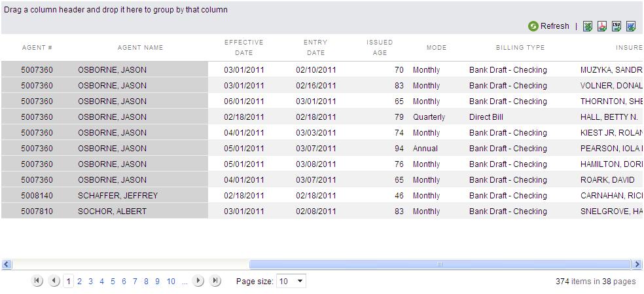Click the horizontal scrollbar thumb
The width and height of the screenshot is (644, 294).
[439, 265]
